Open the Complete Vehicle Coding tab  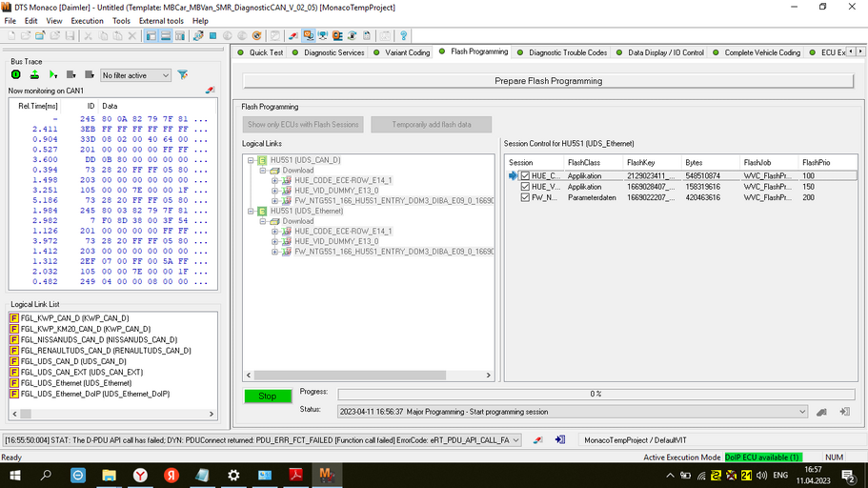pyautogui.click(x=757, y=52)
